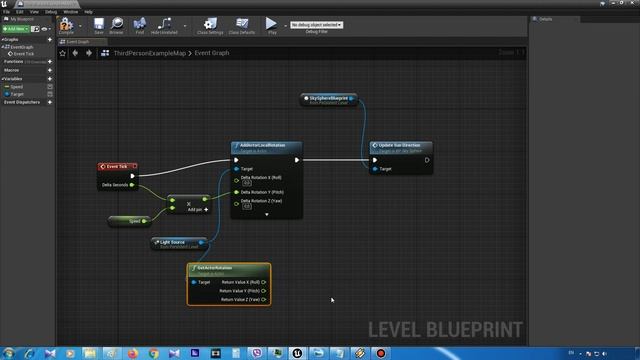The height and width of the screenshot is (360, 640).
Task: Select the Details panel tab
Action: tap(555, 19)
